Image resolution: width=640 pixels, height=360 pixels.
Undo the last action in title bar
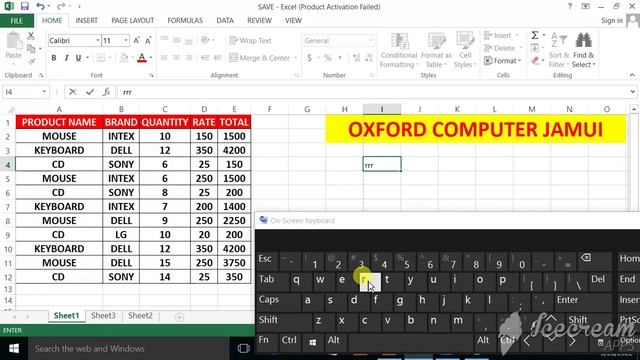click(x=40, y=7)
